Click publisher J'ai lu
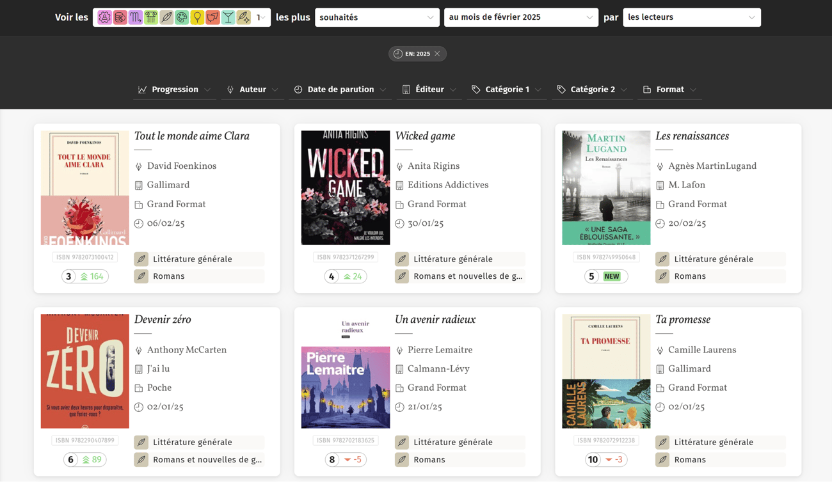832x504 pixels. click(x=158, y=369)
